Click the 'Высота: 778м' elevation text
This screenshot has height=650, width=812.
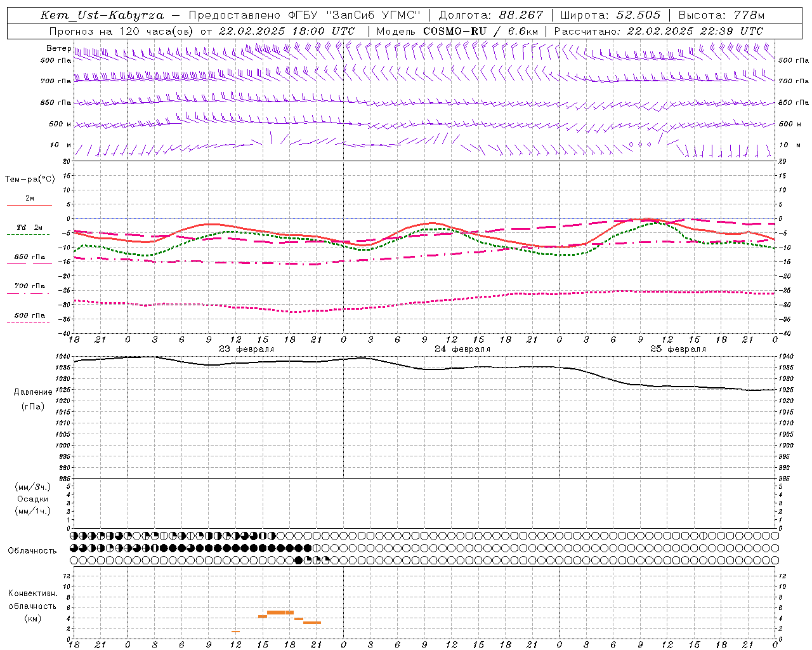tap(721, 15)
